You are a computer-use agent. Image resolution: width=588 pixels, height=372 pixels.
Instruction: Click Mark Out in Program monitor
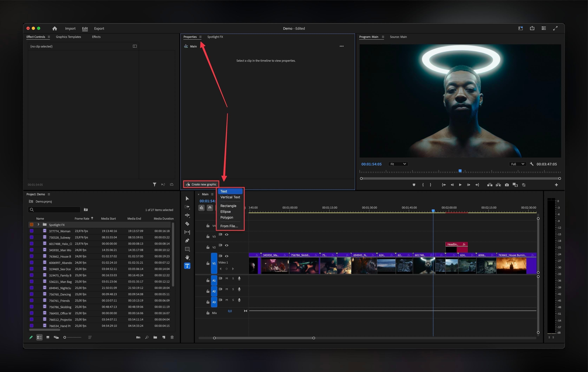(430, 185)
